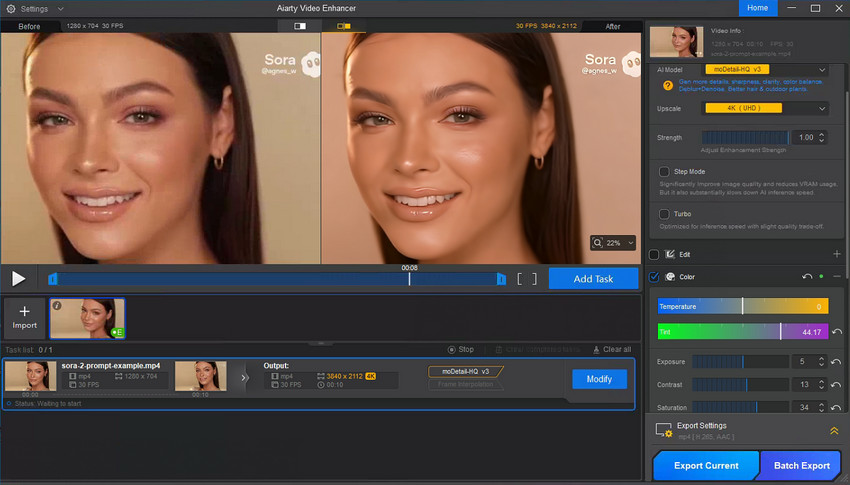This screenshot has height=485, width=850.
Task: Select the trim end handle
Action: pyautogui.click(x=501, y=279)
